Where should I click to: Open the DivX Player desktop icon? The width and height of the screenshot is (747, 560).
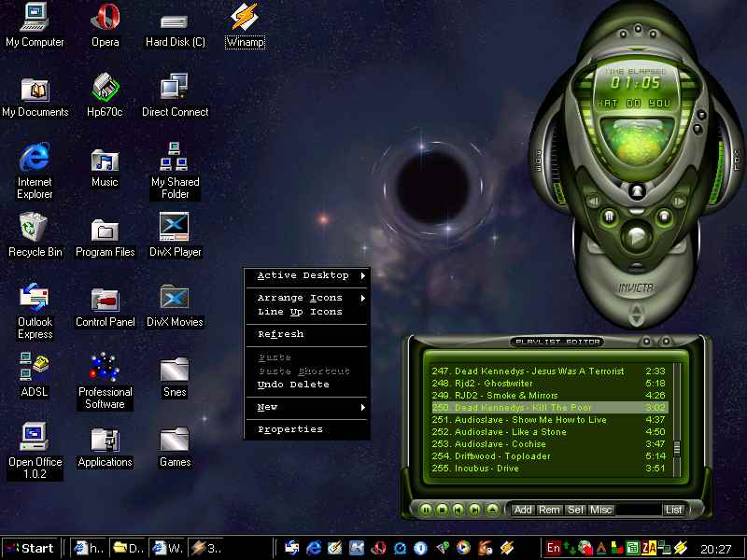(x=175, y=229)
